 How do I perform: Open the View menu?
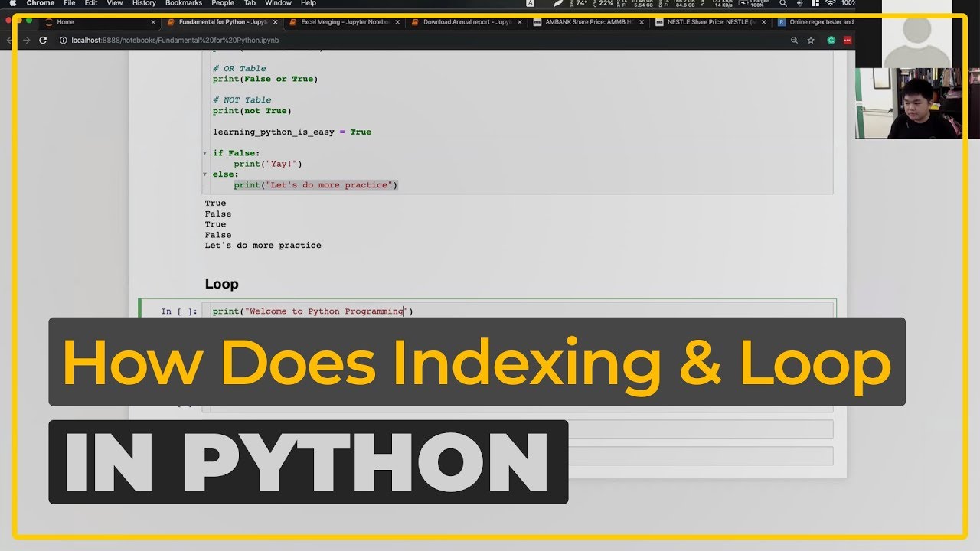tap(115, 3)
